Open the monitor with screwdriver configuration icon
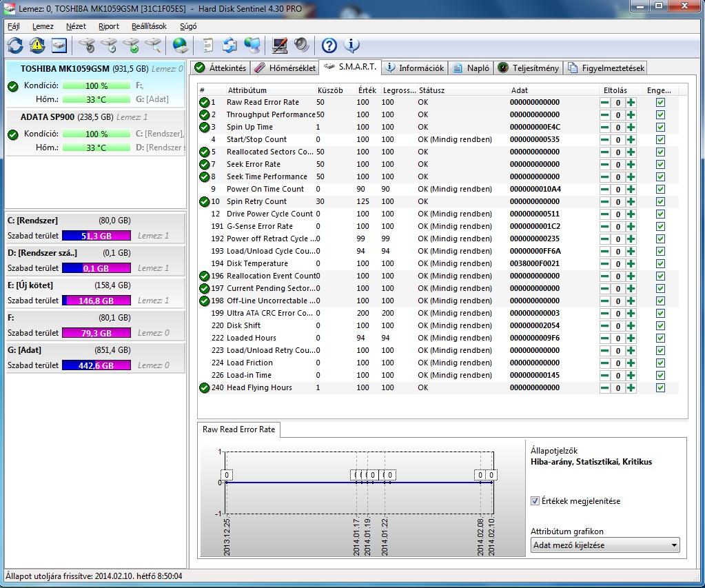The width and height of the screenshot is (705, 588). click(x=279, y=45)
